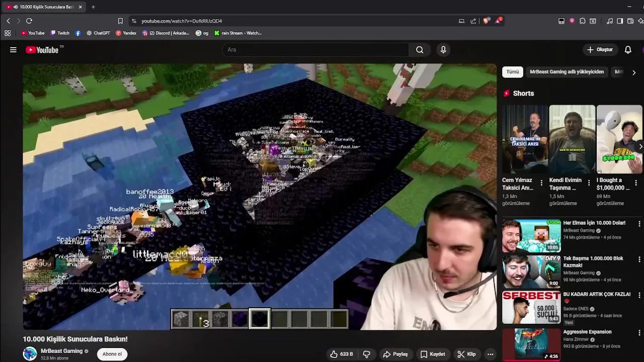The width and height of the screenshot is (644, 362).
Task: Open the MrBeast Gaming channel avatar
Action: tap(30, 353)
